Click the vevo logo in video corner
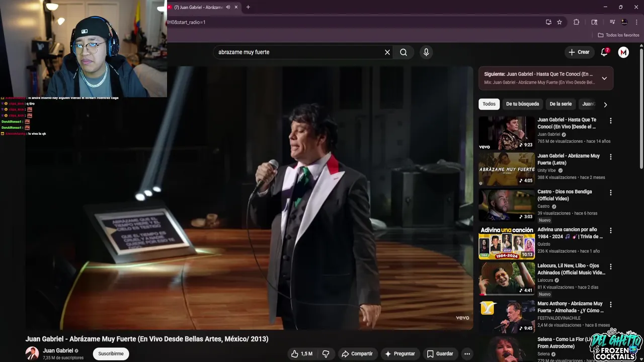Viewport: 644px width, 362px height. [462, 318]
